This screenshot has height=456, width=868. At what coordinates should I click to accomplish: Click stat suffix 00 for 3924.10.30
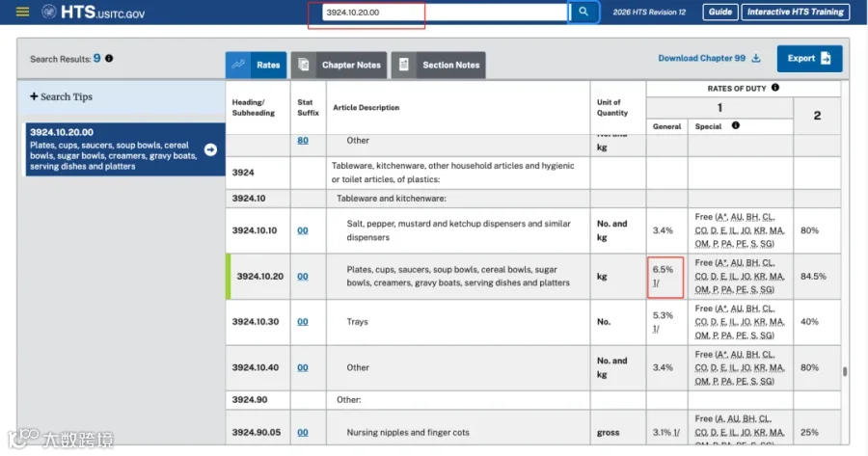click(303, 322)
